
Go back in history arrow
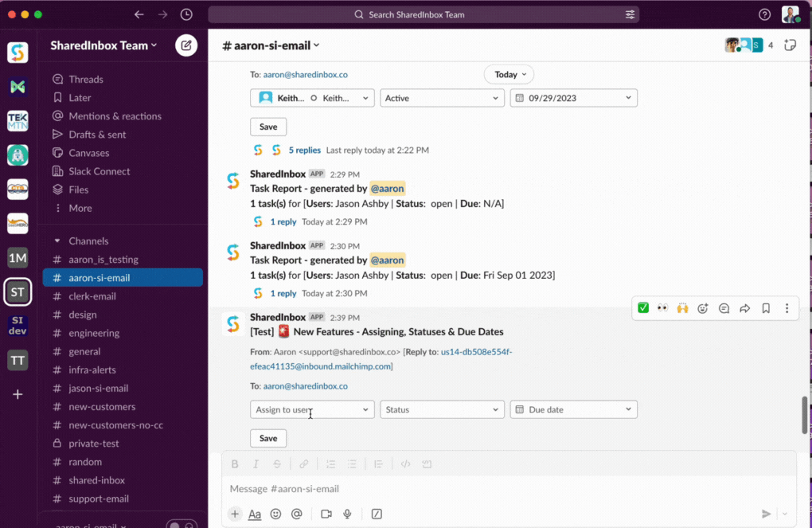[139, 14]
